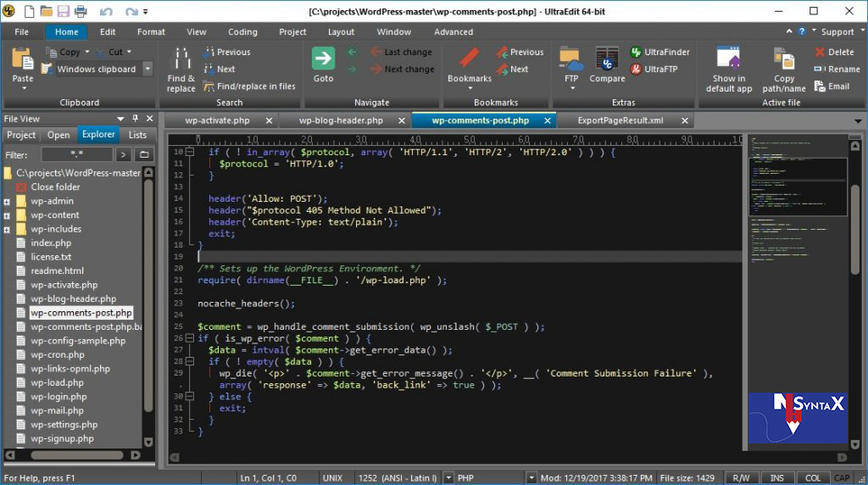Click the Support button
The height and width of the screenshot is (485, 868).
[x=837, y=31]
